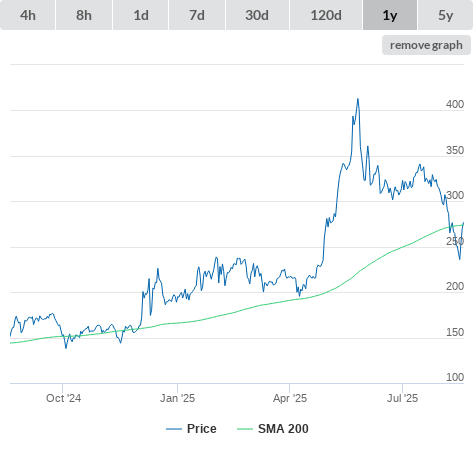The width and height of the screenshot is (474, 455).
Task: Click the active 1y tab
Action: pos(390,15)
